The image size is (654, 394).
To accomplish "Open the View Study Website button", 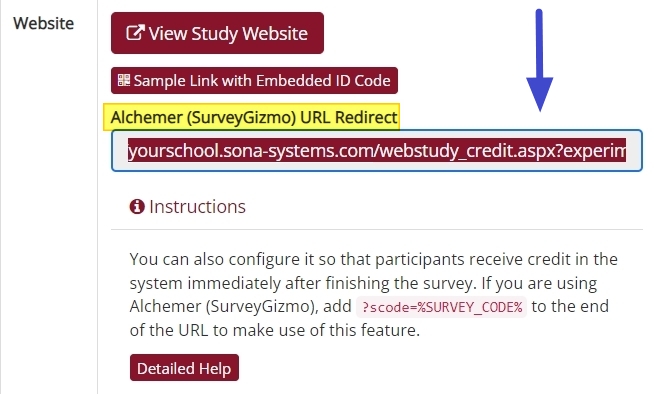I will coord(217,33).
